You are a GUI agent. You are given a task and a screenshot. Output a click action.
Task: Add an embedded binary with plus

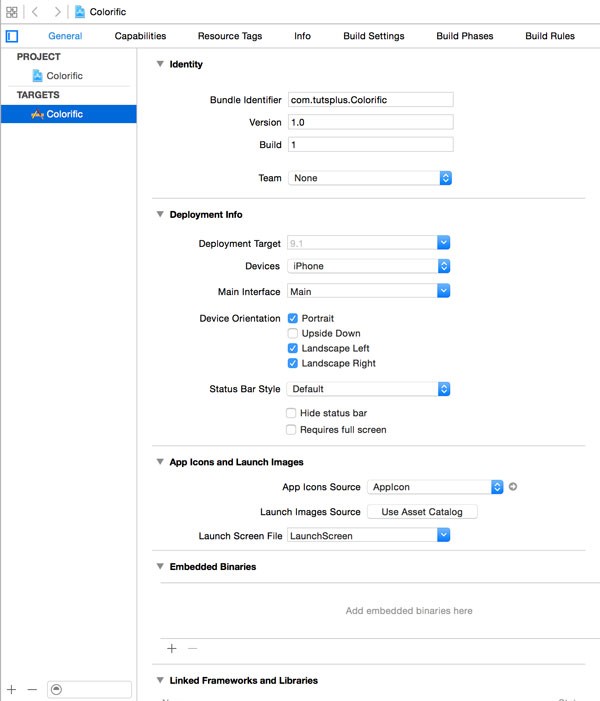tap(172, 649)
